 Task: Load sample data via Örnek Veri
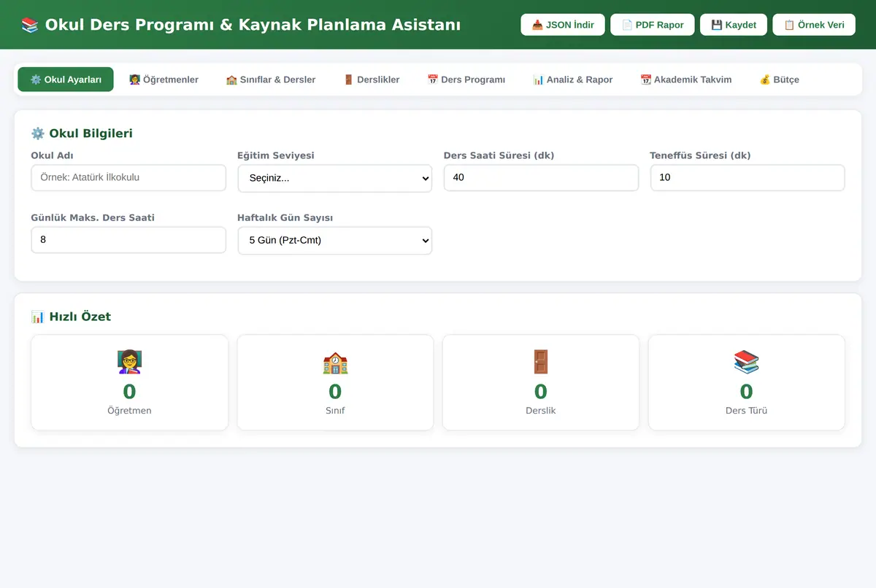(814, 25)
